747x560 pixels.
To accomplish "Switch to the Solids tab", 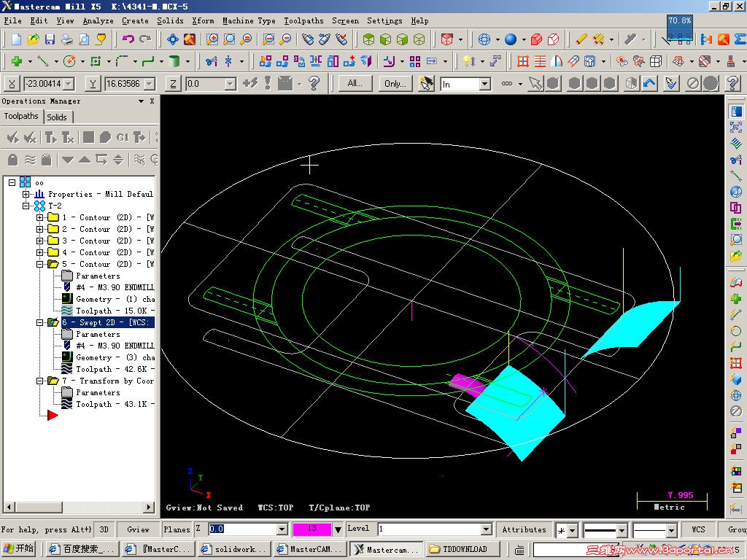I will coord(57,117).
